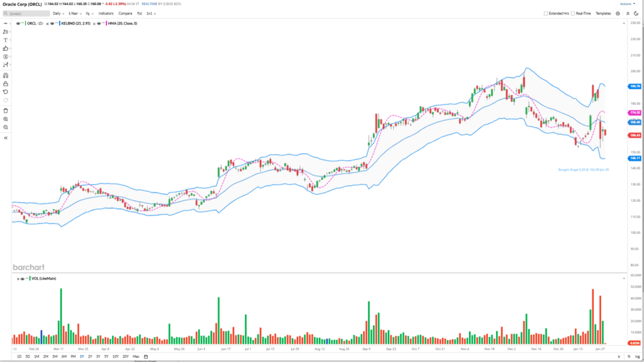The width and height of the screenshot is (644, 362).
Task: Open the 1-Year period dropdown
Action: pos(75,13)
